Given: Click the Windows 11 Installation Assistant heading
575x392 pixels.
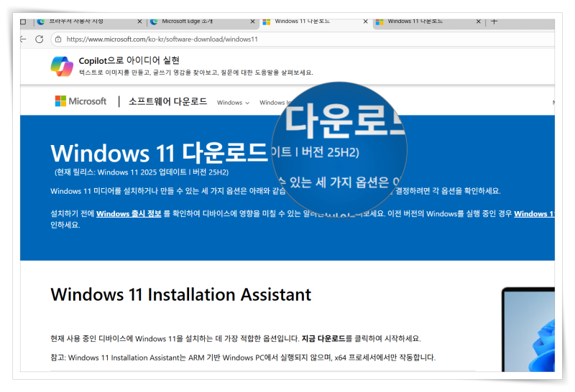Looking at the screenshot, I should [181, 294].
